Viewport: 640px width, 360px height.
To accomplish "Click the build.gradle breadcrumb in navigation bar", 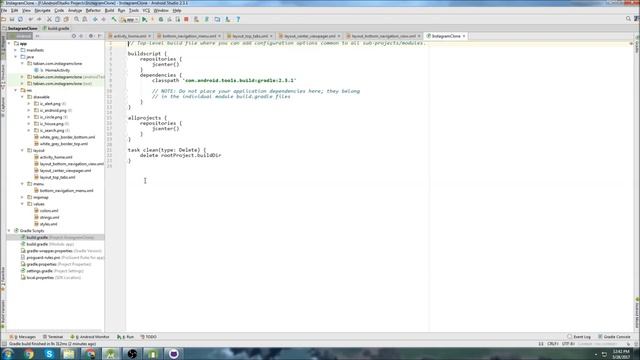I will (x=56, y=29).
